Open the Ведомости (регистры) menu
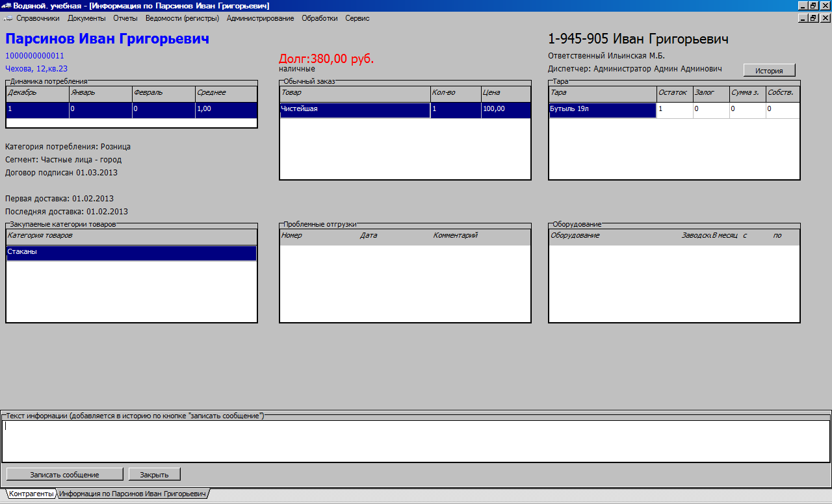Image resolution: width=832 pixels, height=504 pixels. [182, 18]
